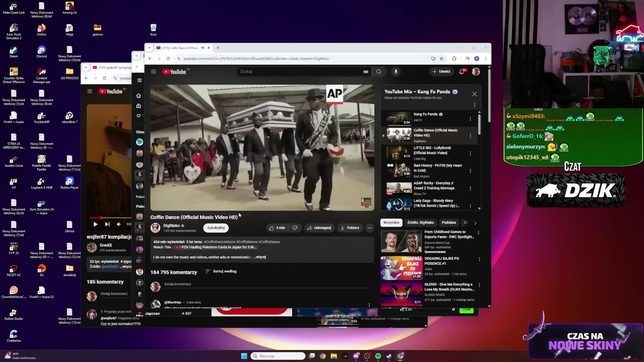The height and width of the screenshot is (362, 644).
Task: Open the YouTube account avatar menu
Action: click(x=476, y=71)
